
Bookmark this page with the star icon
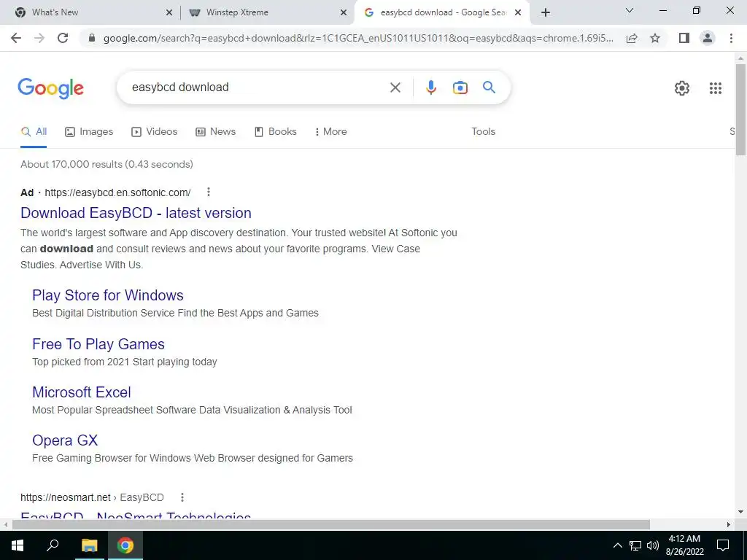point(655,38)
